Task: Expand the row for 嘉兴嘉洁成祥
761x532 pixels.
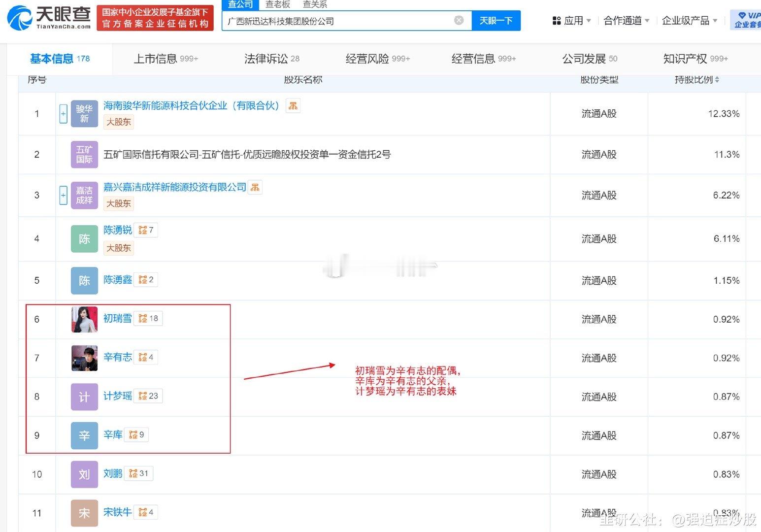Action: tap(63, 196)
